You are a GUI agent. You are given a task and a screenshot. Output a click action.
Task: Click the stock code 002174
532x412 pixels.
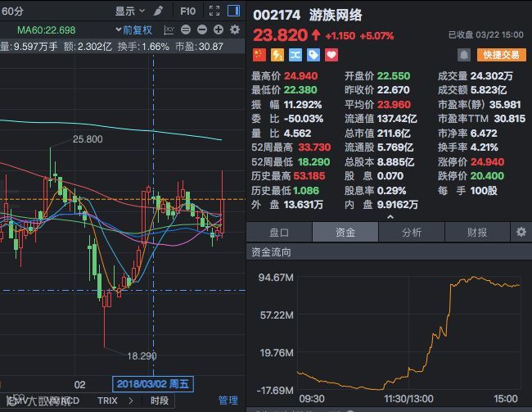point(277,16)
